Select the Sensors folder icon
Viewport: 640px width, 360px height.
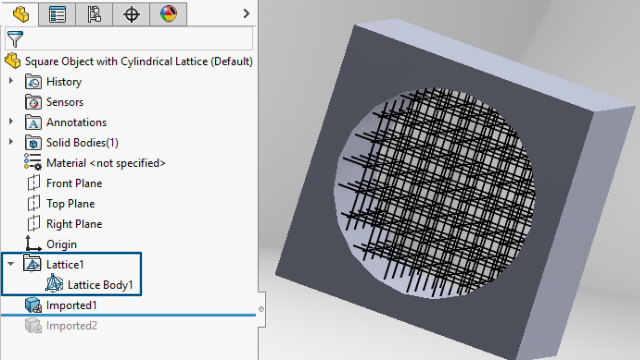tap(33, 102)
